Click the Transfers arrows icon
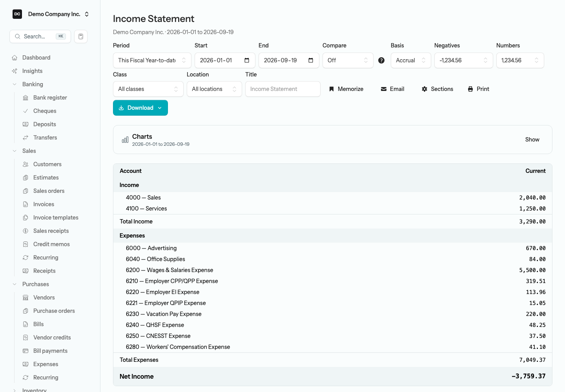This screenshot has width=565, height=392. pyautogui.click(x=26, y=138)
